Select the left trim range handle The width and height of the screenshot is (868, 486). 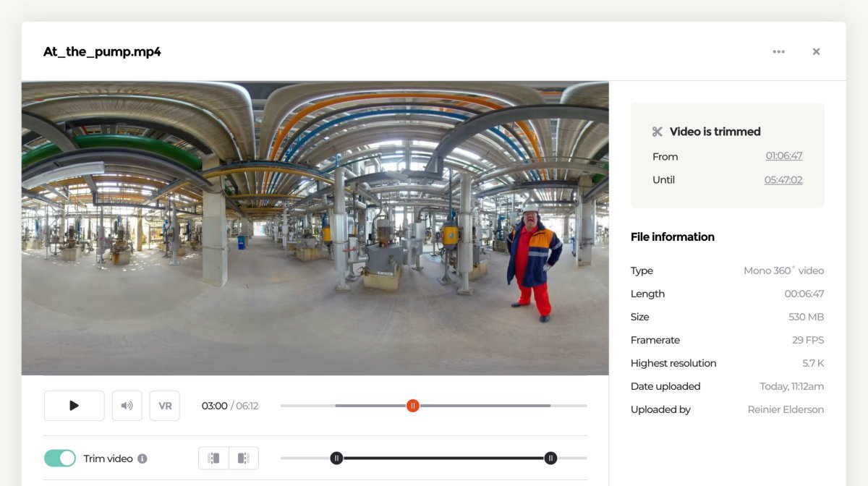click(336, 458)
